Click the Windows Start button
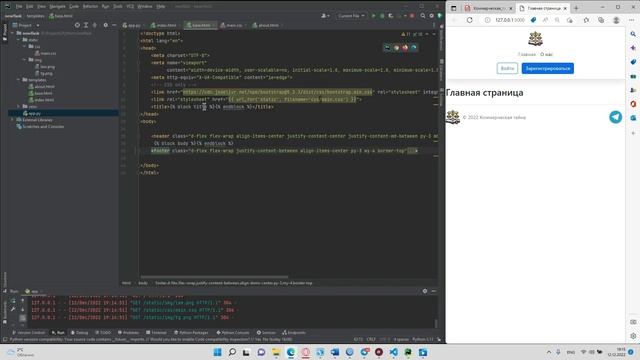The width and height of the screenshot is (640, 360). point(218,352)
